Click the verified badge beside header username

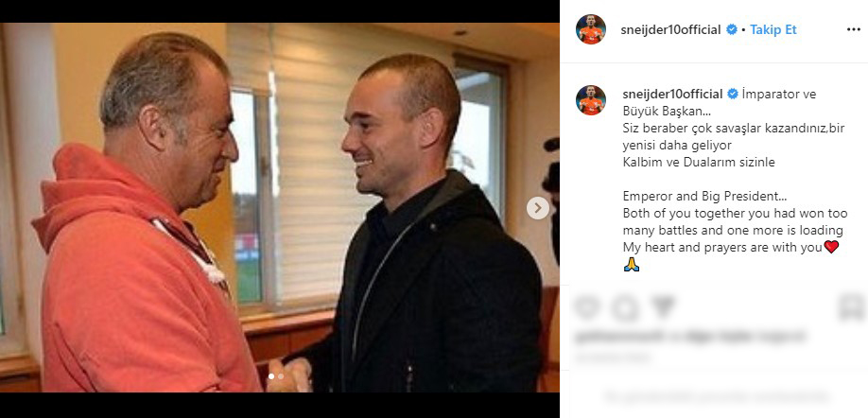coord(731,30)
